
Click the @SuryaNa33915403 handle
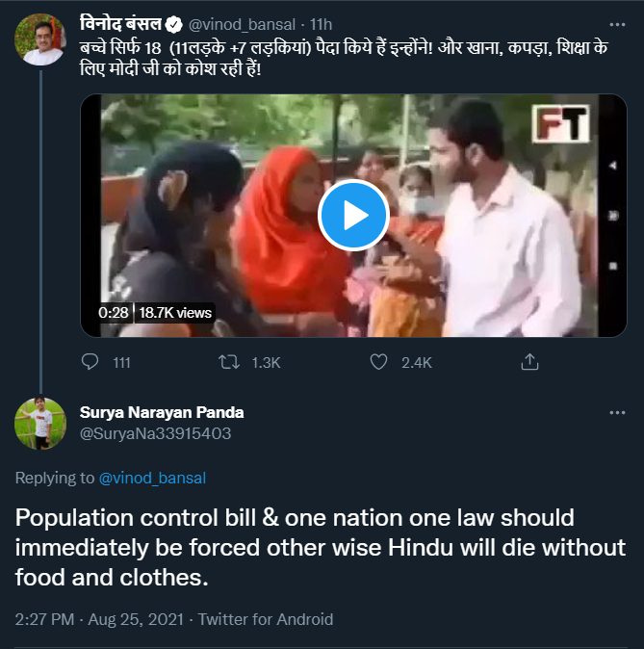click(155, 433)
